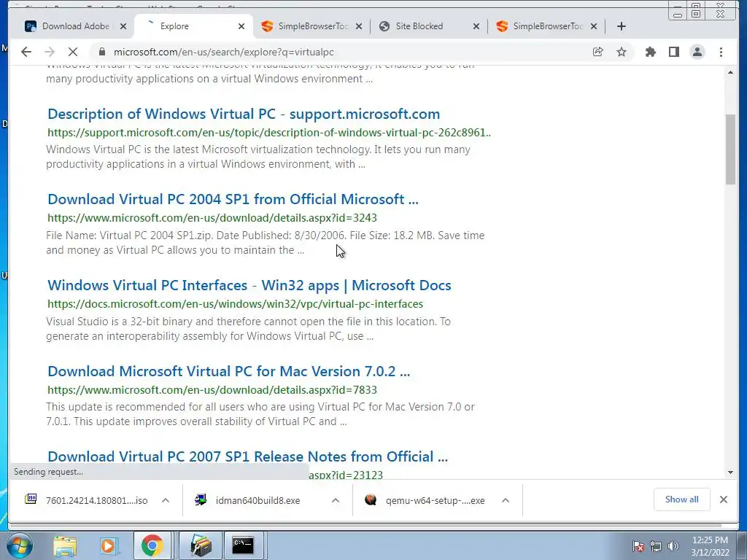Image resolution: width=747 pixels, height=560 pixels.
Task: Expand options for qemu-w64-setup download
Action: [506, 500]
